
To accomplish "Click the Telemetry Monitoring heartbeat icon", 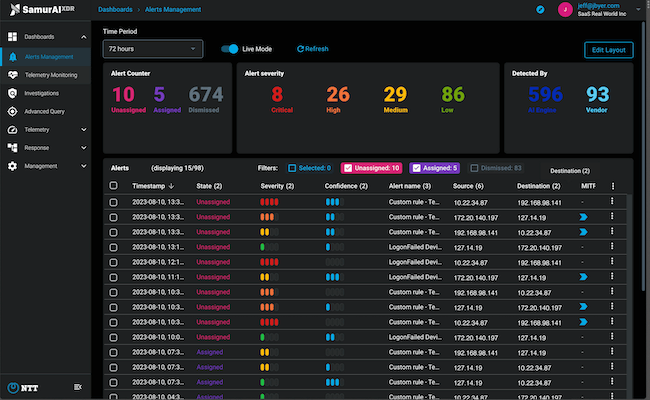I will pyautogui.click(x=12, y=74).
